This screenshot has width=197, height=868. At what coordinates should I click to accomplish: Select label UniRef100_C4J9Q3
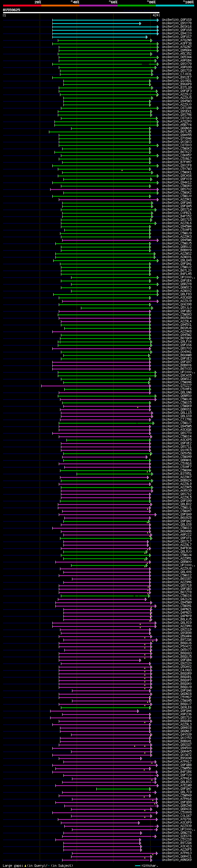(x=177, y=670)
